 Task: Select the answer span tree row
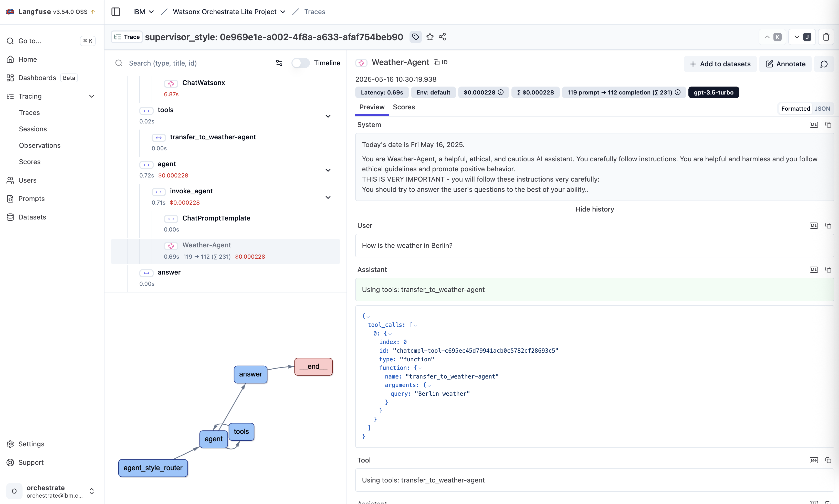[x=225, y=277]
